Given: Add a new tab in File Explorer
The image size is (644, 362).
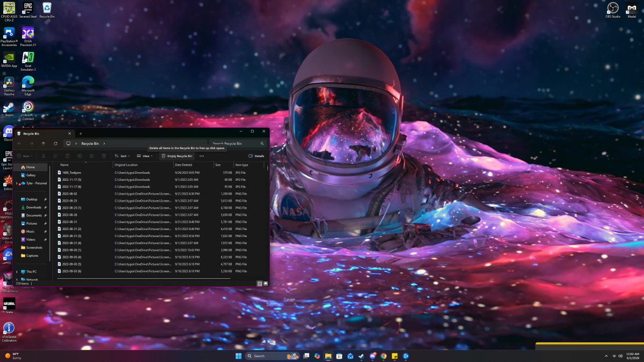Looking at the screenshot, I should coord(80,133).
